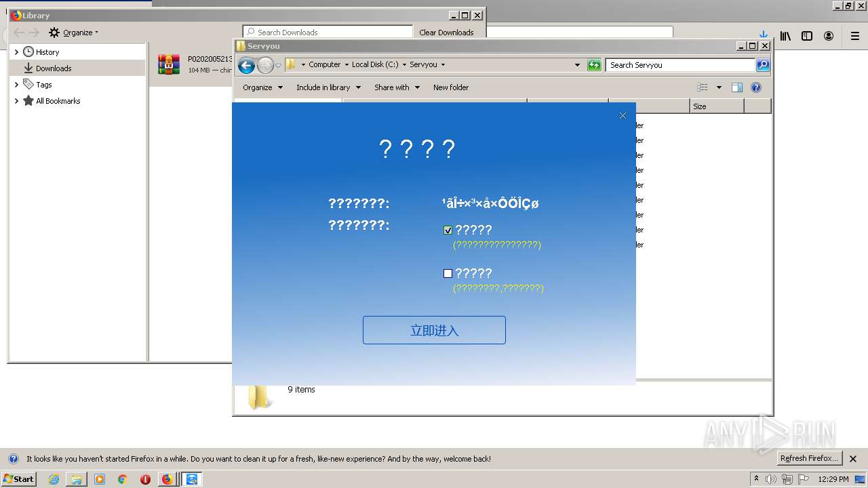Uncheck the first checked option in blue dialog
Image resolution: width=868 pixels, height=488 pixels.
pyautogui.click(x=448, y=230)
